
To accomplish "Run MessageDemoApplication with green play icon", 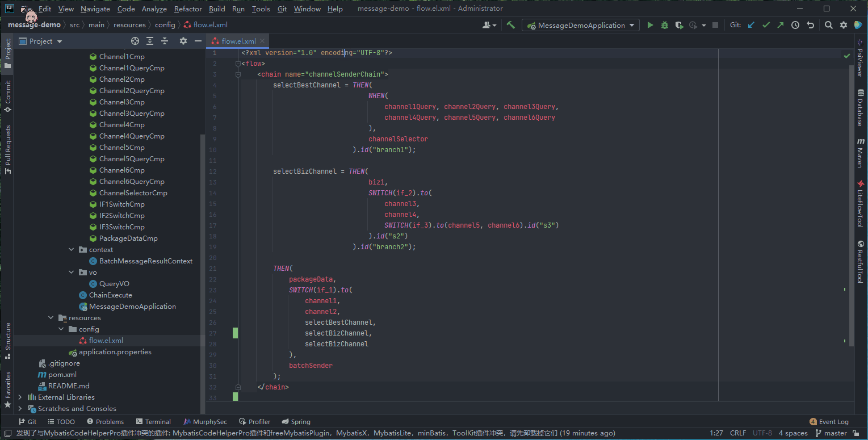I will coord(650,25).
